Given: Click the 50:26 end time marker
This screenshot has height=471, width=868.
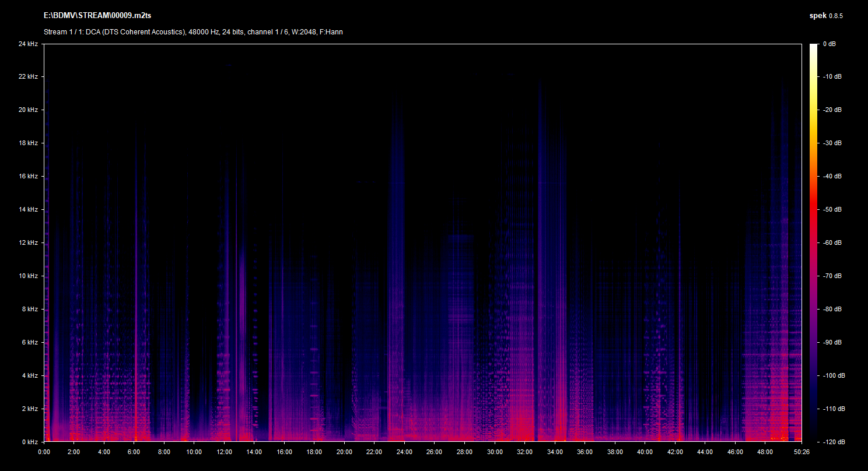Looking at the screenshot, I should coord(801,452).
